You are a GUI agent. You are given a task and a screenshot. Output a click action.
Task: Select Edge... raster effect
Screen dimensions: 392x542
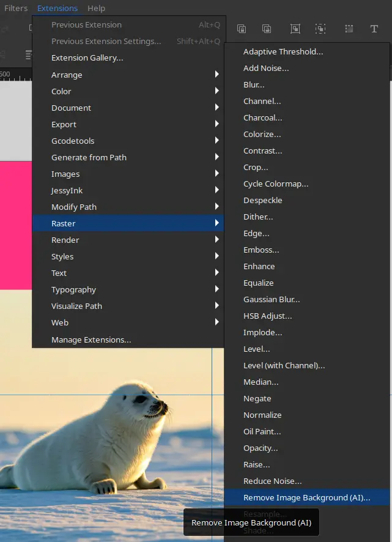307,233
